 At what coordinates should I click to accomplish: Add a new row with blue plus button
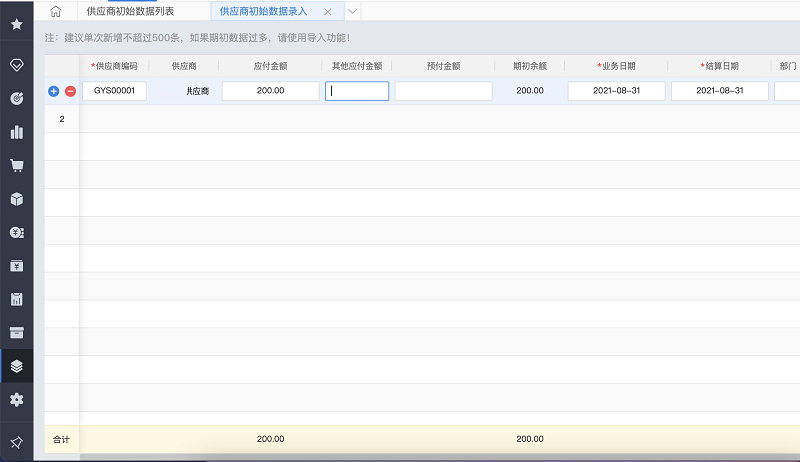[x=54, y=91]
